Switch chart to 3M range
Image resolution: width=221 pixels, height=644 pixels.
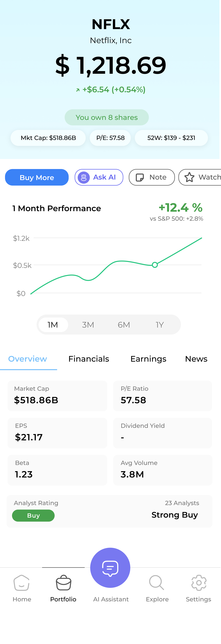(x=88, y=325)
